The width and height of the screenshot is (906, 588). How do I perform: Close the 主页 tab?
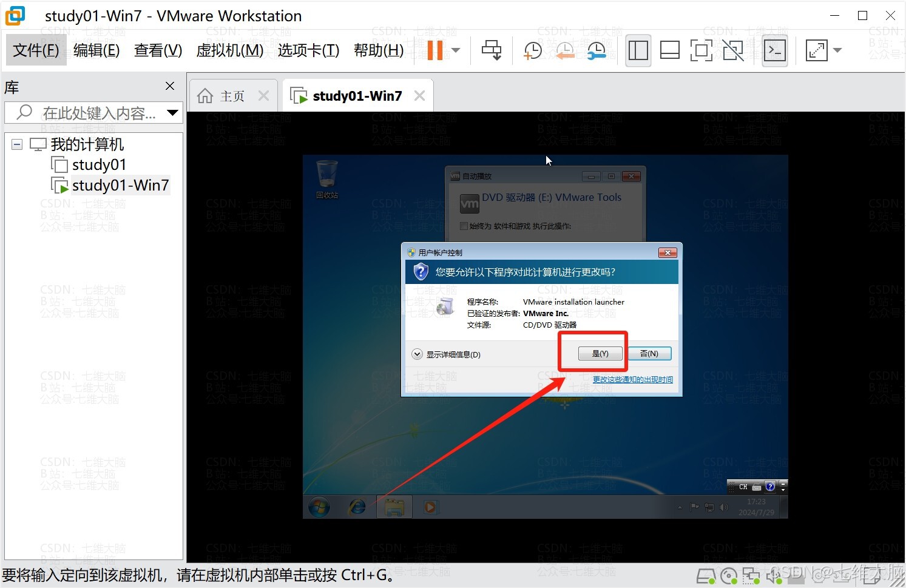point(263,96)
